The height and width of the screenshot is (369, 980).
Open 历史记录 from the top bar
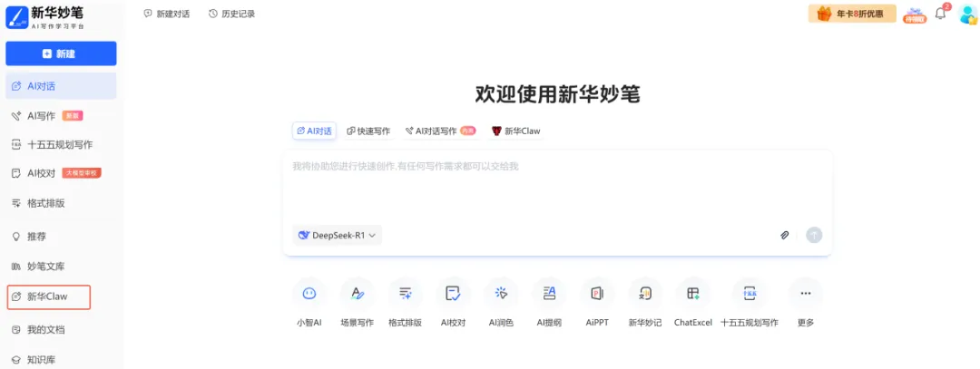pos(232,14)
